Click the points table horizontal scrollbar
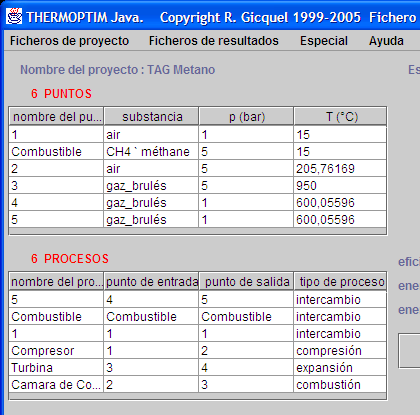Image resolution: width=420 pixels, height=415 pixels. (x=198, y=231)
